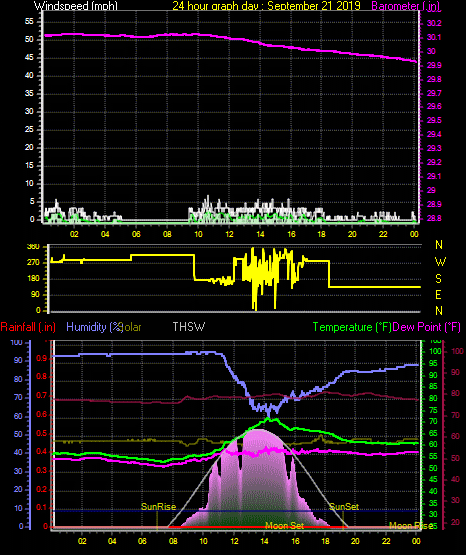Viewport: 466px width, 555px height.
Task: Click the Moon Rise marker label
Action: (x=410, y=526)
